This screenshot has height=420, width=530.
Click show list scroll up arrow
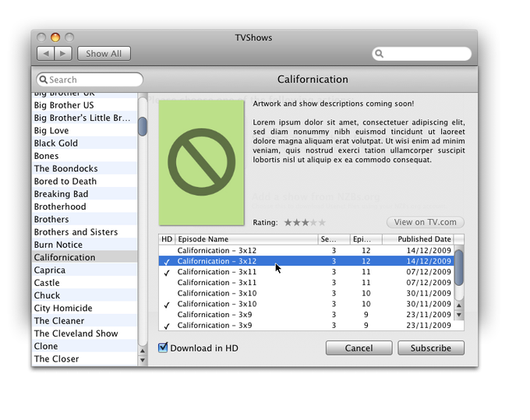pos(143,351)
